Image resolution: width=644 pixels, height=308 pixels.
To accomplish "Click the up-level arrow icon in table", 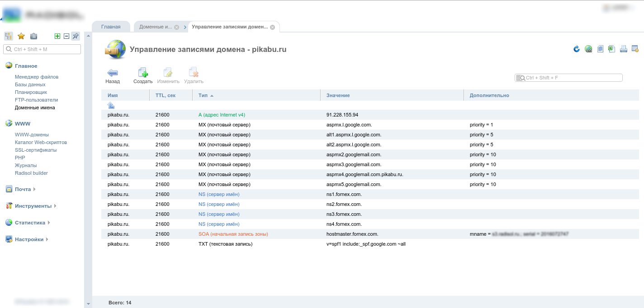I will tap(111, 105).
